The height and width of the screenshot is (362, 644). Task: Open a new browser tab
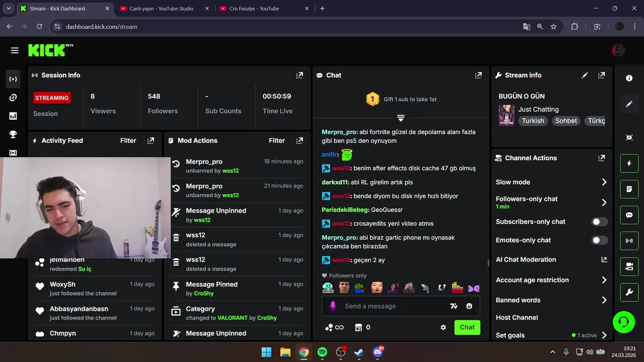click(323, 9)
